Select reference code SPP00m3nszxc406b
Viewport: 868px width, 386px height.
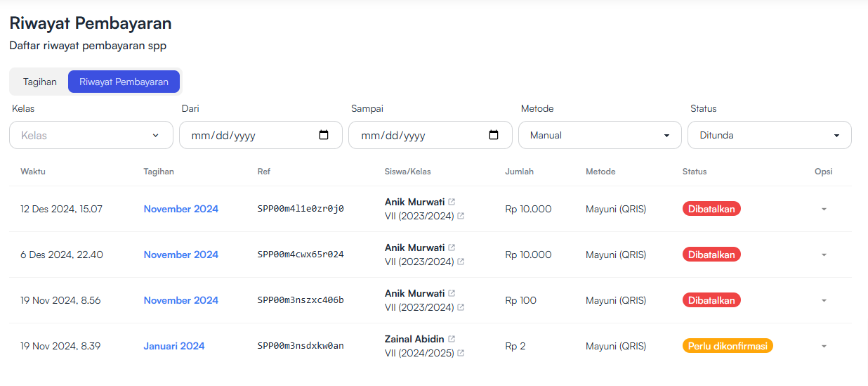click(x=301, y=300)
